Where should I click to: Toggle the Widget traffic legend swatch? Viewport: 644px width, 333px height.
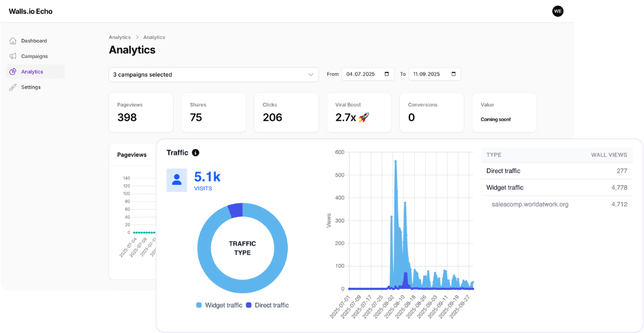[199, 305]
